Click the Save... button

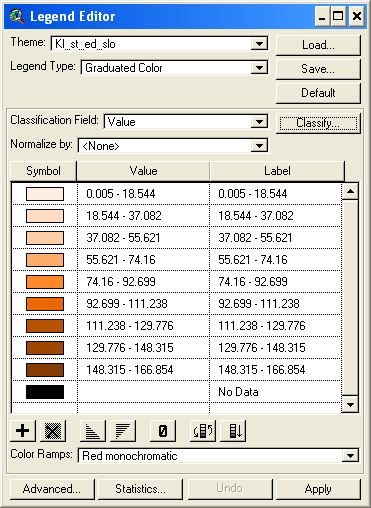pos(318,69)
